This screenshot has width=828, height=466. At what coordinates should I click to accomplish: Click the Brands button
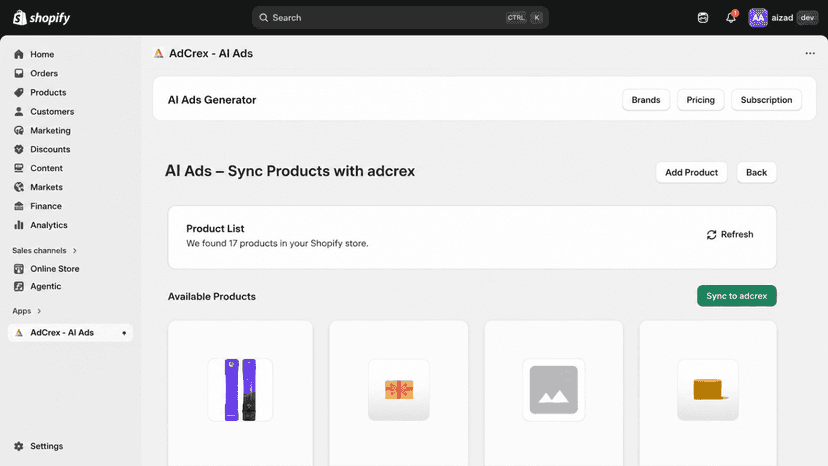(646, 100)
